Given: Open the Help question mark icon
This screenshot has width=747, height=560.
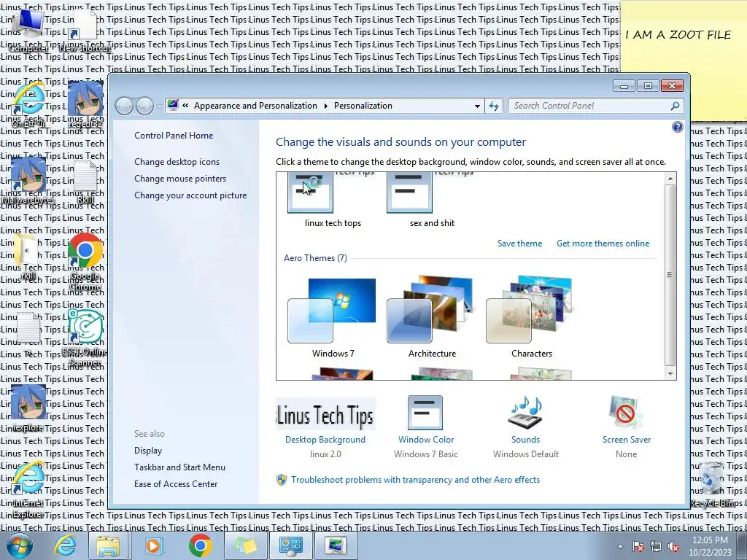Looking at the screenshot, I should tap(677, 127).
